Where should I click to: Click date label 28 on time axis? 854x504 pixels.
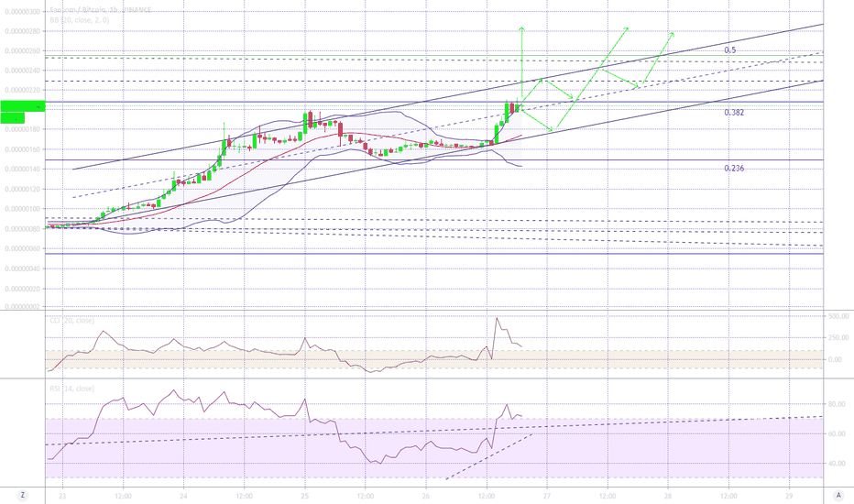tap(668, 497)
